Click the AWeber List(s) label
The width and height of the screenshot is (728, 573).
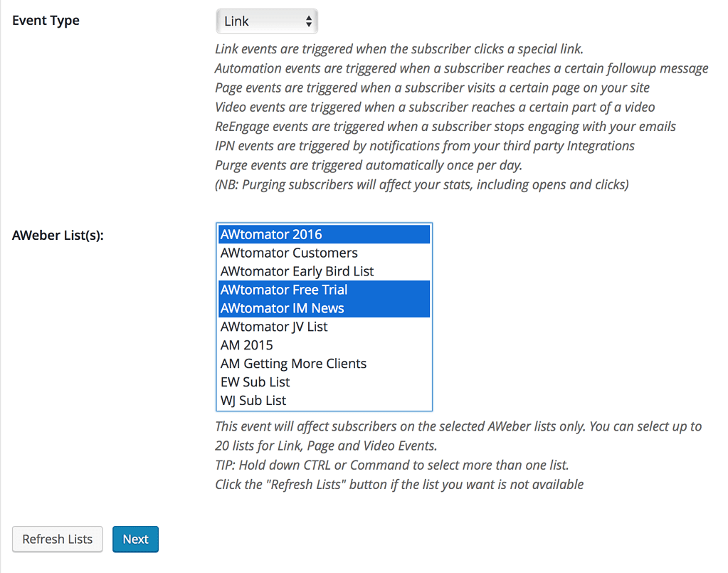tap(58, 236)
